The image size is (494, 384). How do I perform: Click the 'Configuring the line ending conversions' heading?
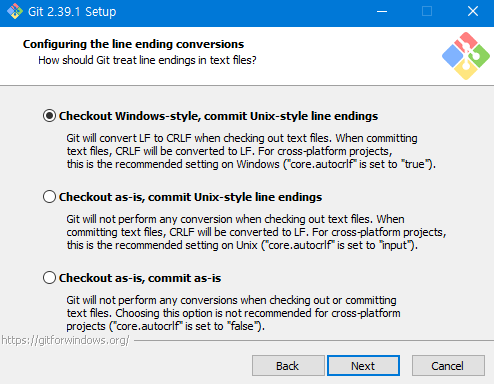click(x=133, y=44)
